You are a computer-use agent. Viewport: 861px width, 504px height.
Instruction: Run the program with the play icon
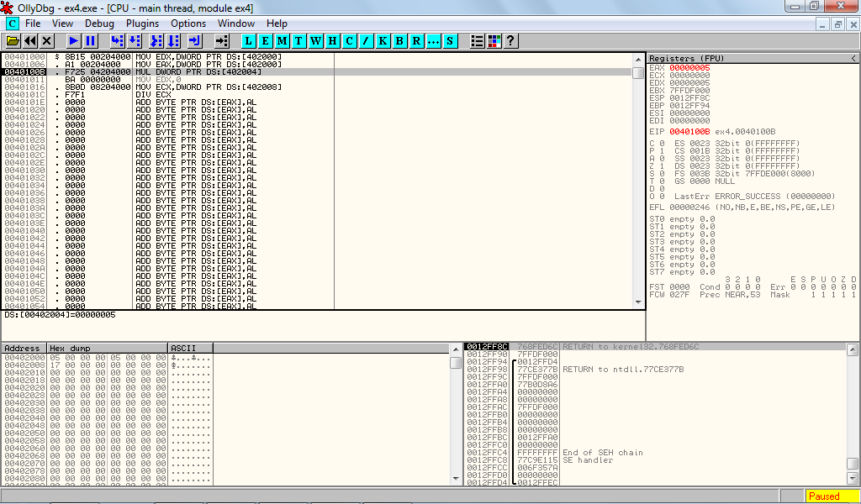pyautogui.click(x=74, y=40)
